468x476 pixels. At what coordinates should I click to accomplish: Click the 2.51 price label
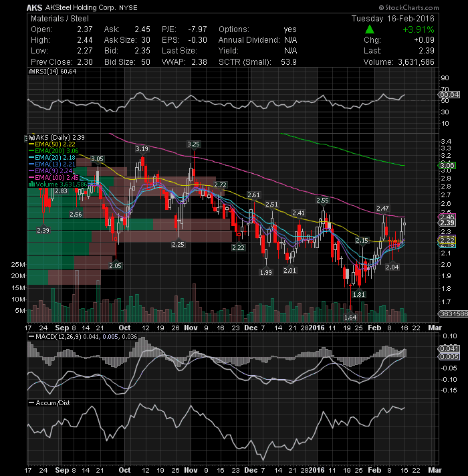tap(271, 205)
